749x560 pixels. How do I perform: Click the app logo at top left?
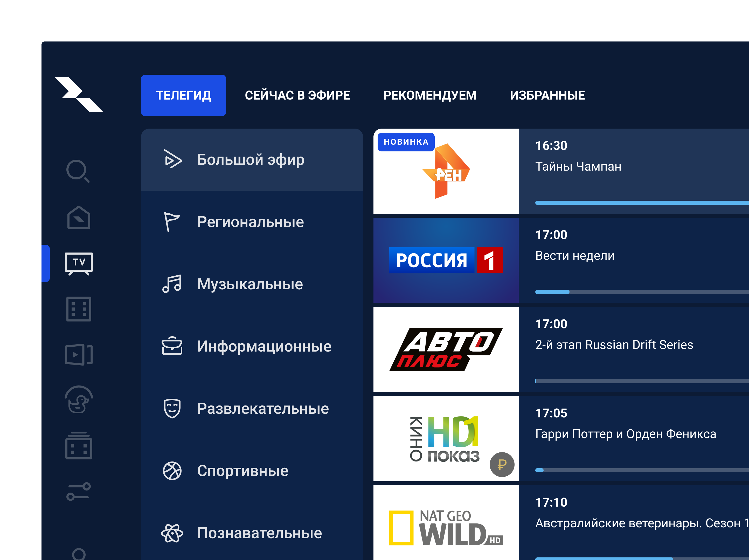pos(79,94)
